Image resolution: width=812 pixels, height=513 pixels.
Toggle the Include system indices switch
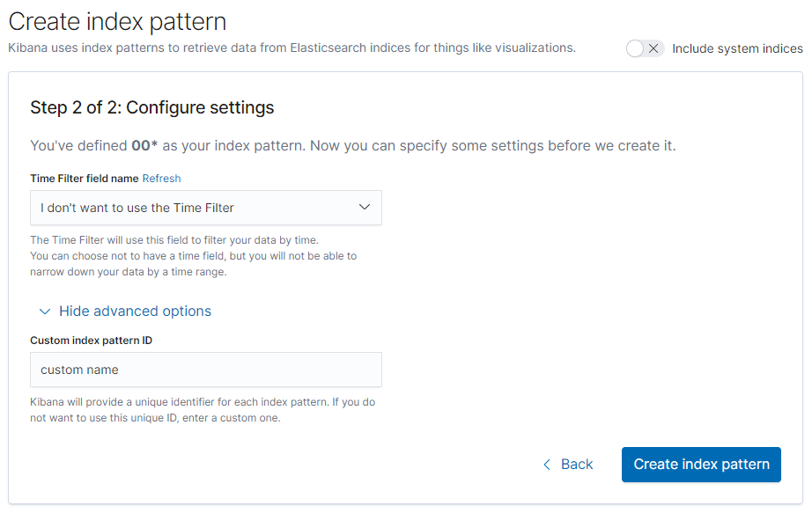(643, 48)
